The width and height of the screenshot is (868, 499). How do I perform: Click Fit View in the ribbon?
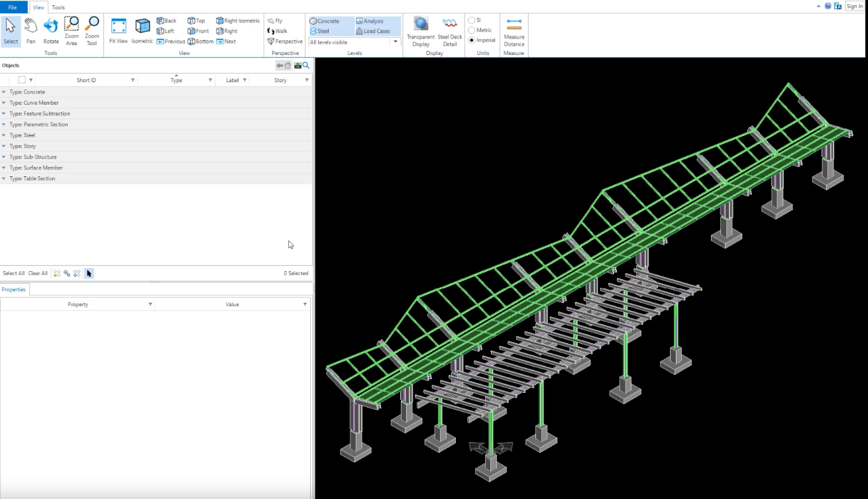point(119,31)
